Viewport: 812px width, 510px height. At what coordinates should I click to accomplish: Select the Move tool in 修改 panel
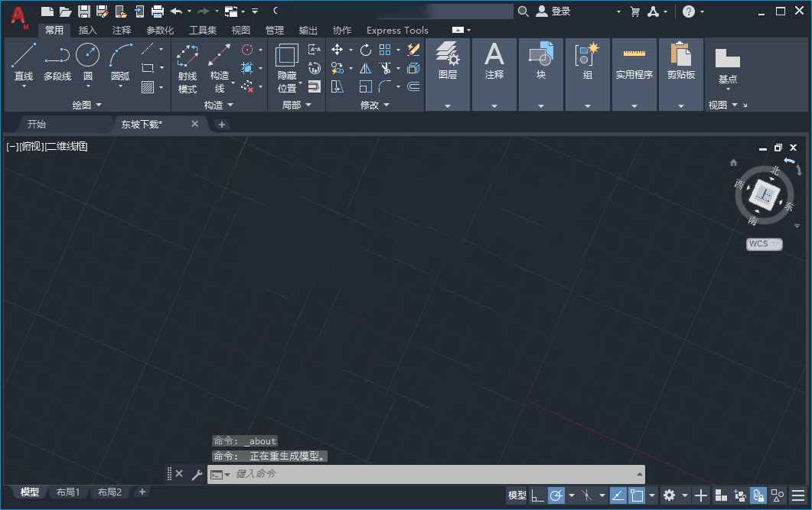coord(338,50)
